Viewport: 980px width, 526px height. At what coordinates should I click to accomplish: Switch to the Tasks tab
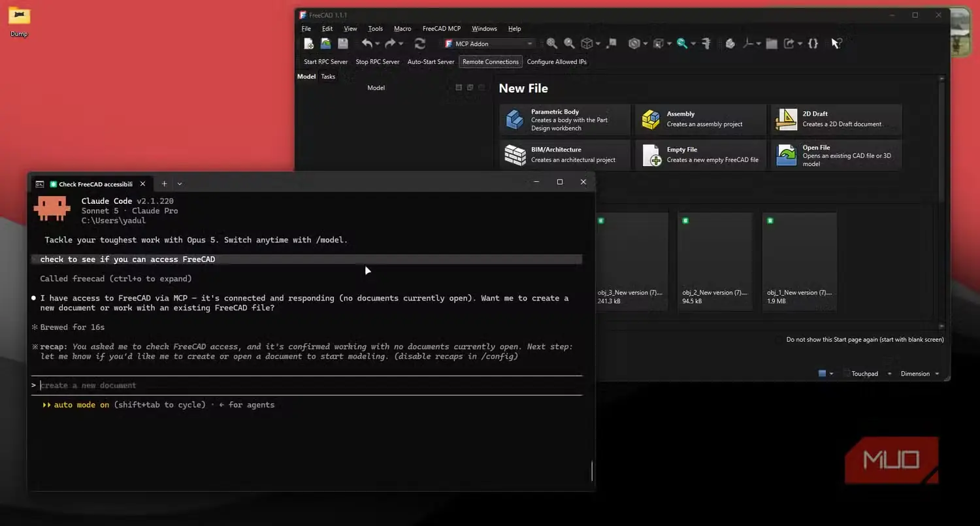328,76
